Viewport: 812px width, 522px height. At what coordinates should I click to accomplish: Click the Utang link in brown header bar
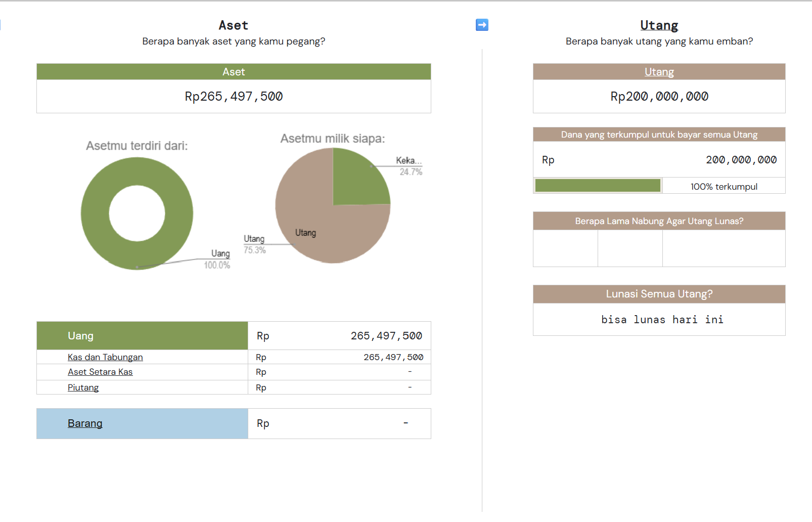(x=659, y=72)
